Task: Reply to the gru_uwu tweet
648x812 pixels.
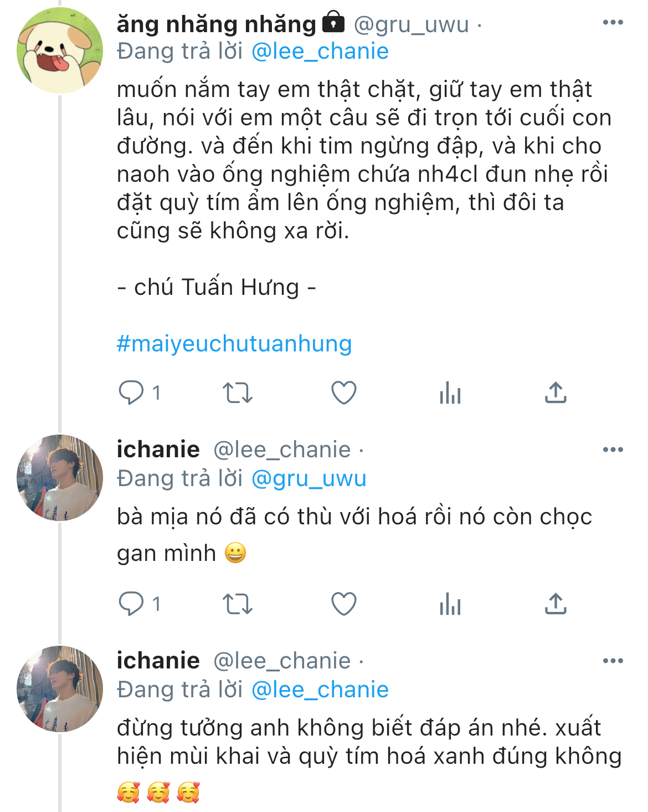Action: [x=131, y=392]
